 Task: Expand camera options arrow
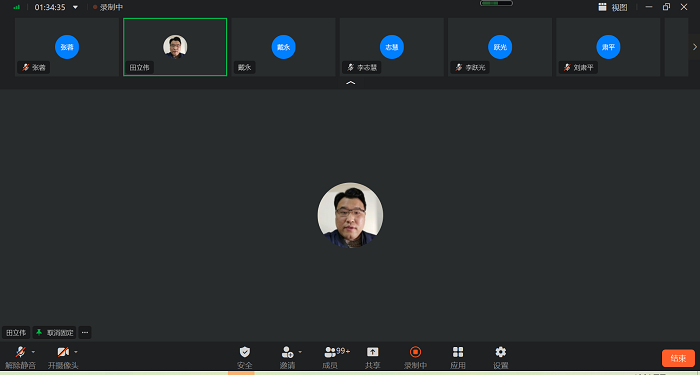pyautogui.click(x=75, y=352)
